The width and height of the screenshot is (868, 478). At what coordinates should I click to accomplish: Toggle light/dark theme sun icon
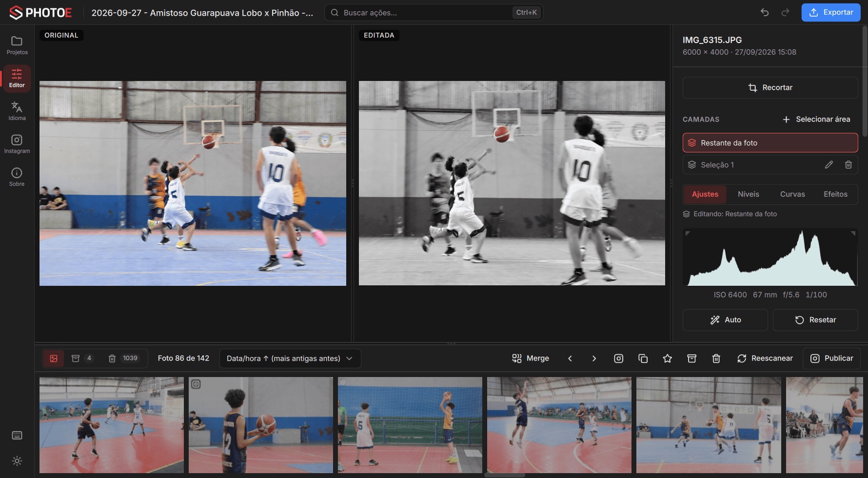pyautogui.click(x=17, y=461)
